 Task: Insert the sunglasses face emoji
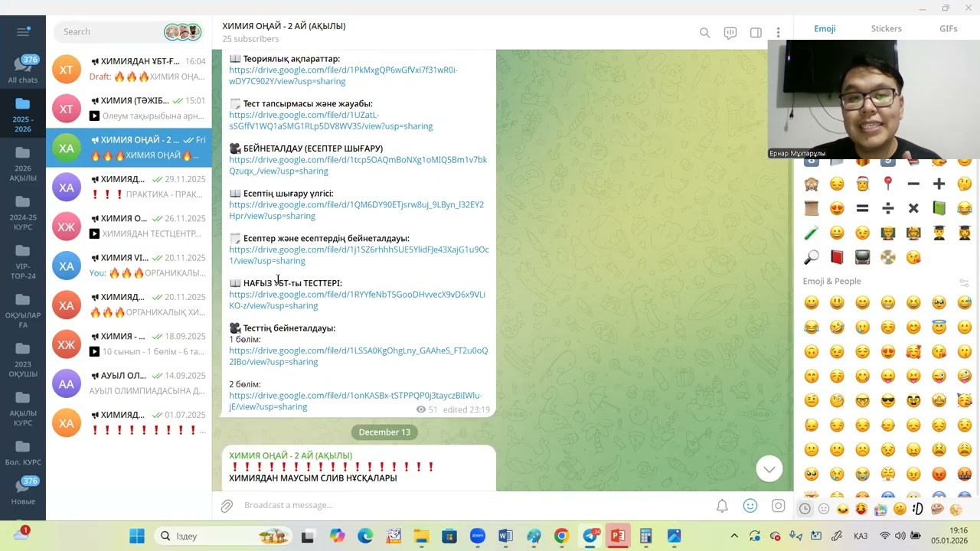[888, 400]
